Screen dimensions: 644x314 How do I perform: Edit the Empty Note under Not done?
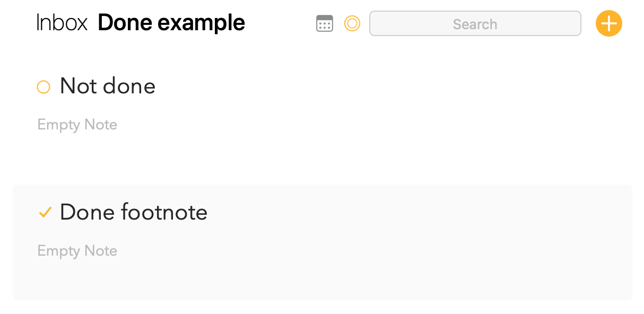click(77, 125)
